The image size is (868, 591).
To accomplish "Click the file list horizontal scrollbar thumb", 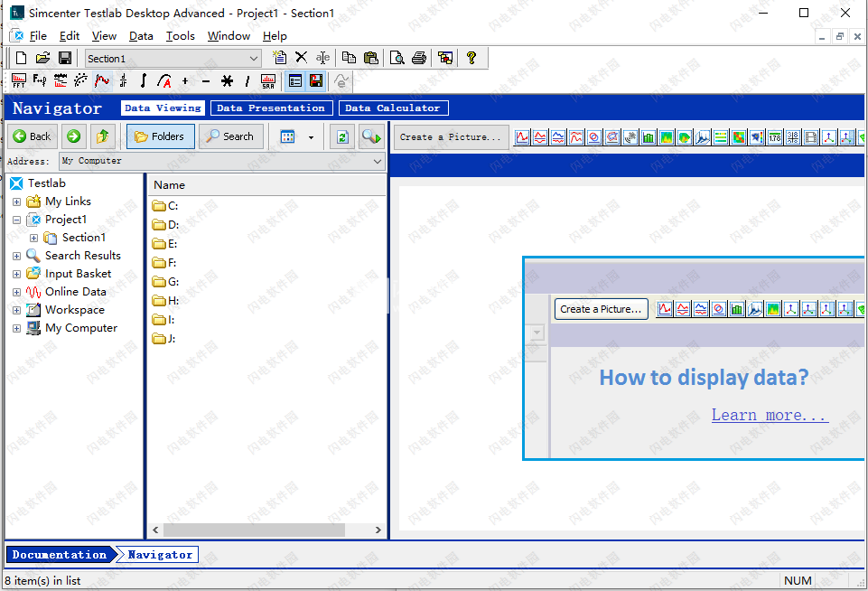I will pos(254,530).
